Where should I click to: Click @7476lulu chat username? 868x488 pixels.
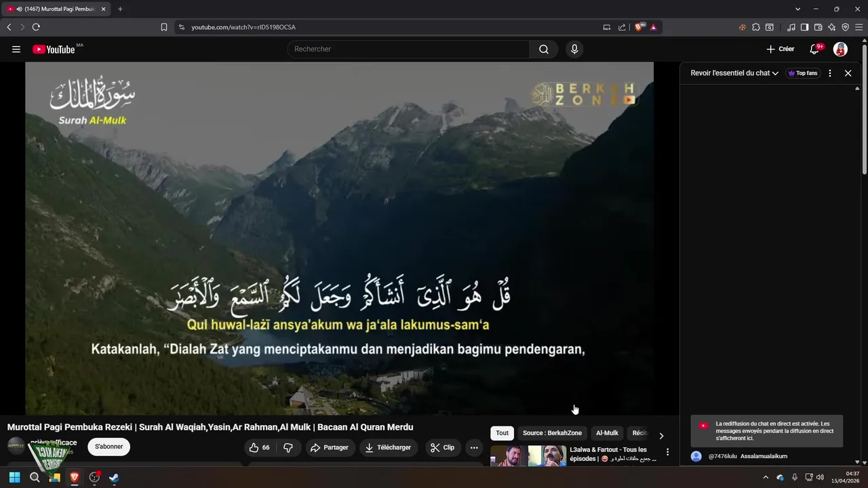point(722,456)
